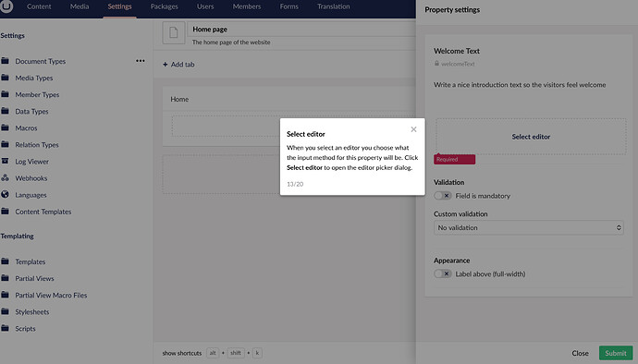Open the Translation section
Viewport: 638px width, 364px height.
[x=334, y=6]
